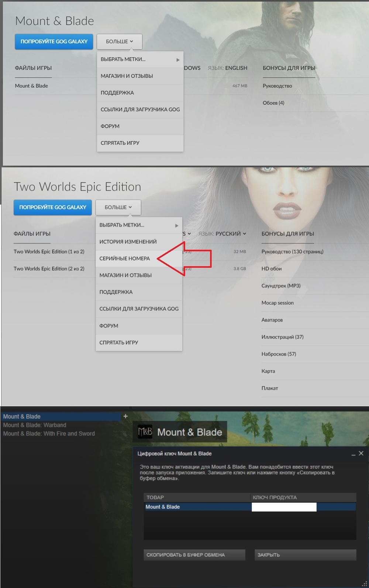The height and width of the screenshot is (588, 369).
Task: Click the M&B game logo icon
Action: click(x=145, y=432)
